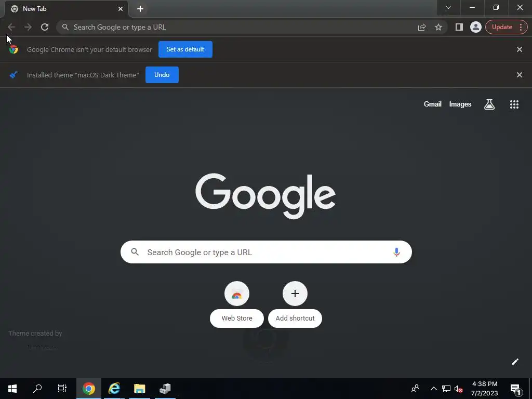
Task: Click the Update button in toolbar
Action: click(x=502, y=27)
